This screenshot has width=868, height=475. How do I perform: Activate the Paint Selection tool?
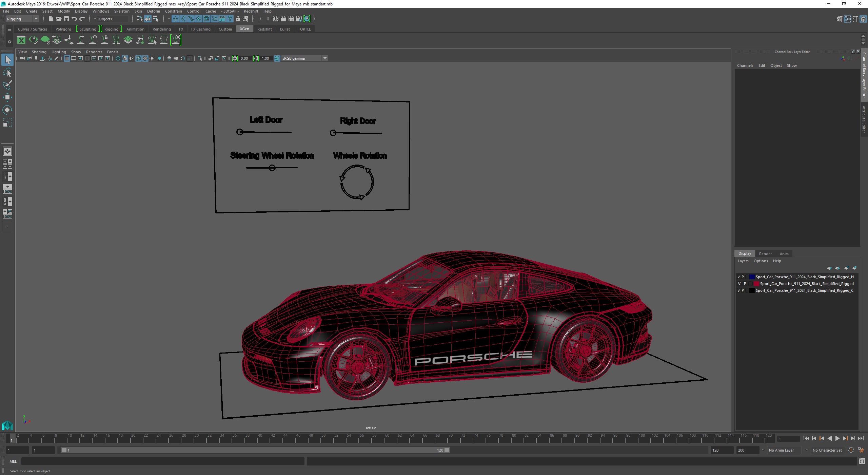[7, 85]
